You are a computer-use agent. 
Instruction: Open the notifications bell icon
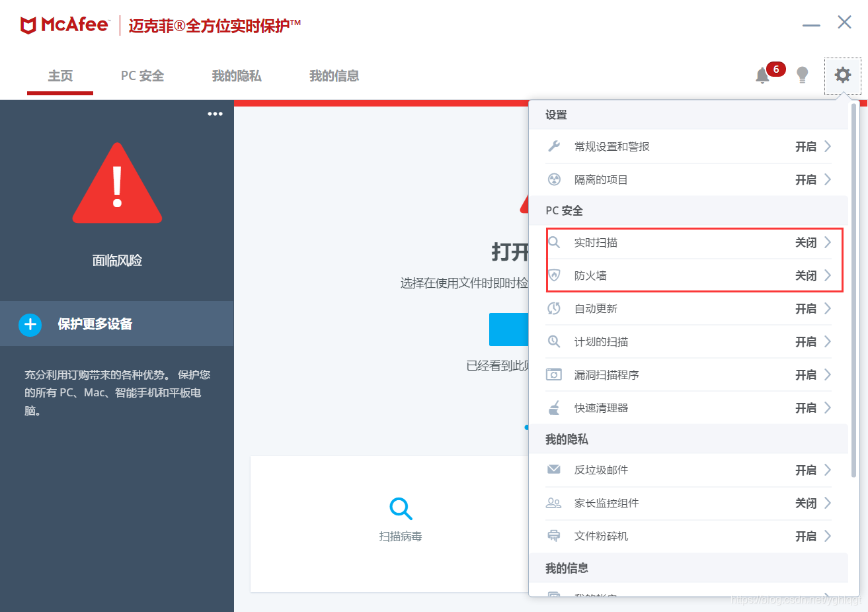[x=762, y=75]
